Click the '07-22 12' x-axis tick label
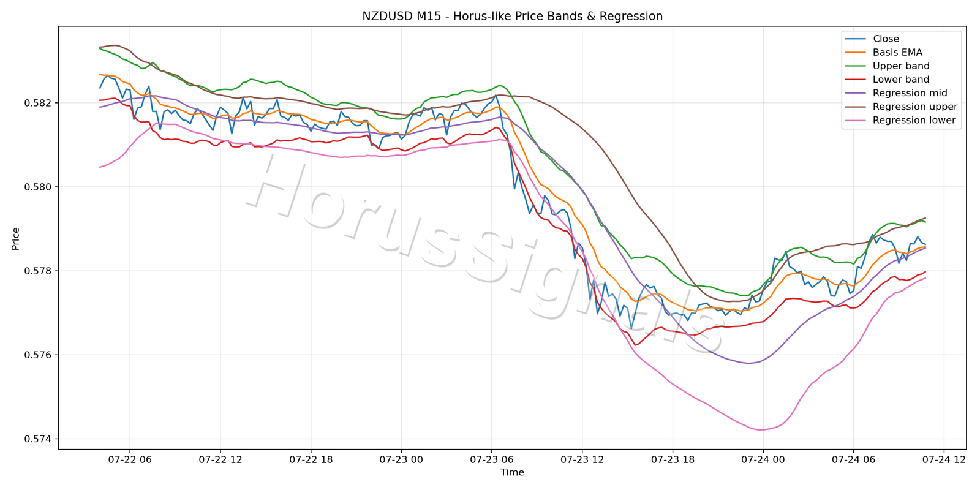Viewport: 980px width, 490px height. pyautogui.click(x=220, y=459)
